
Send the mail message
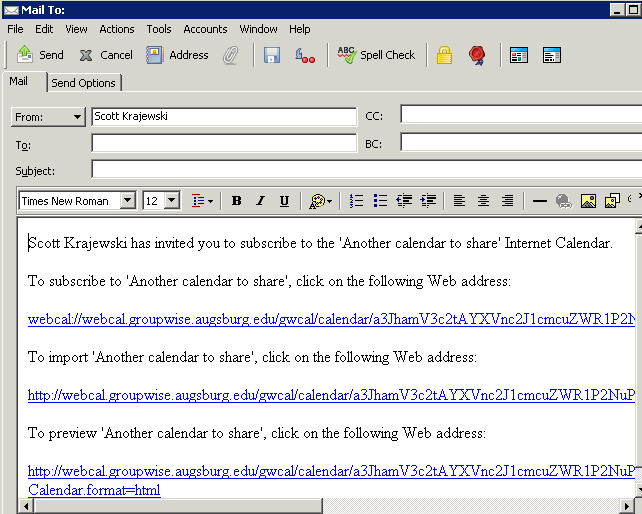[x=40, y=55]
